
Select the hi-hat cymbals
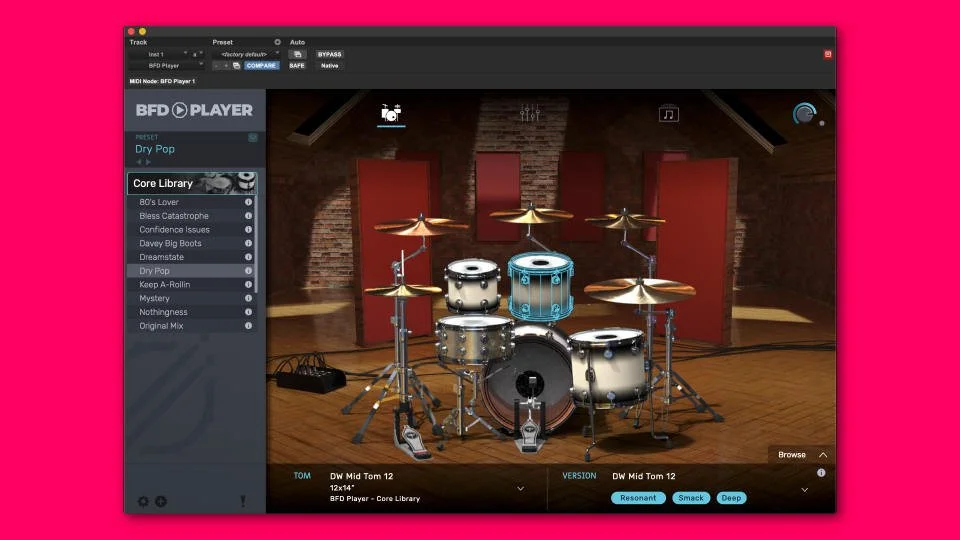[x=403, y=290]
